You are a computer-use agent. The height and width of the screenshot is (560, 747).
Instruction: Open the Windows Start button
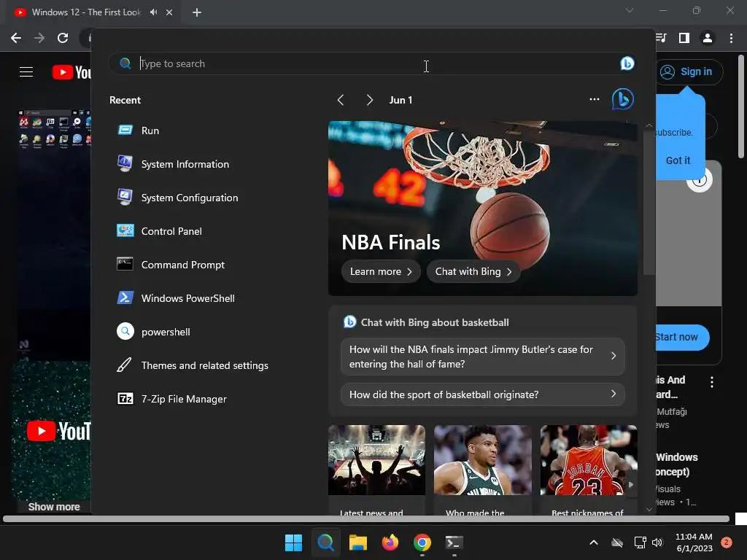[293, 542]
